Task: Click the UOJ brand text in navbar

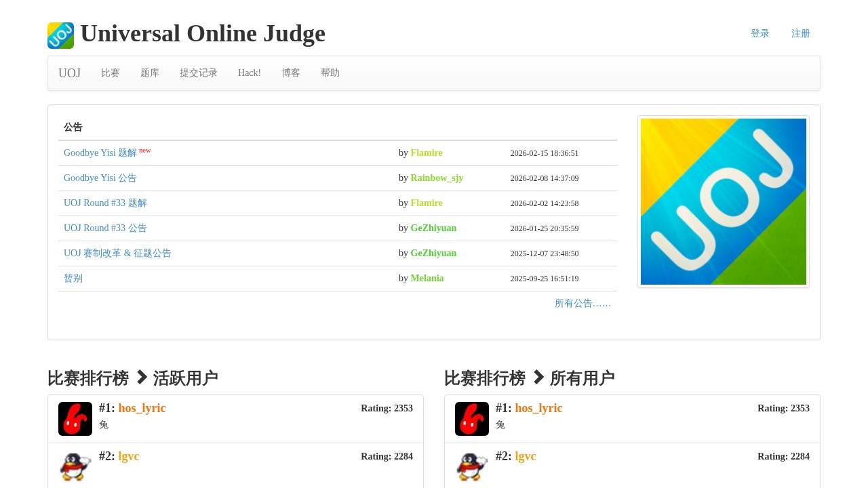Action: [x=69, y=73]
